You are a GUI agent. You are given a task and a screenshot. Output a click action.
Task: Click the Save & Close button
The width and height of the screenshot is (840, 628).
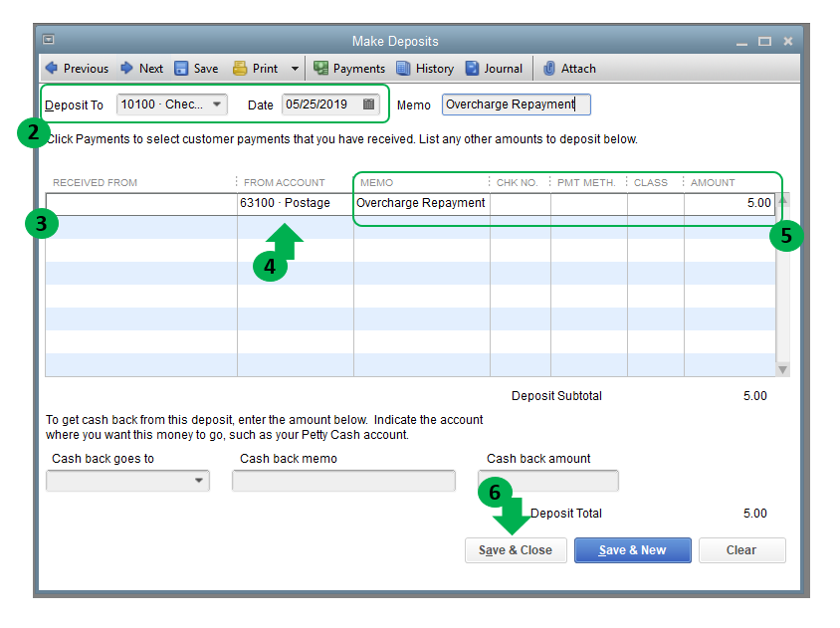pyautogui.click(x=516, y=550)
